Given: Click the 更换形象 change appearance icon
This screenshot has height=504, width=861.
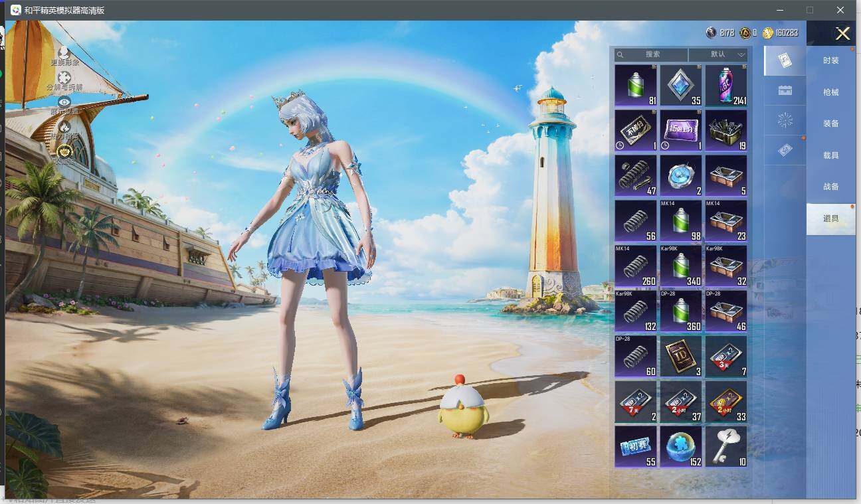Looking at the screenshot, I should pos(64,52).
